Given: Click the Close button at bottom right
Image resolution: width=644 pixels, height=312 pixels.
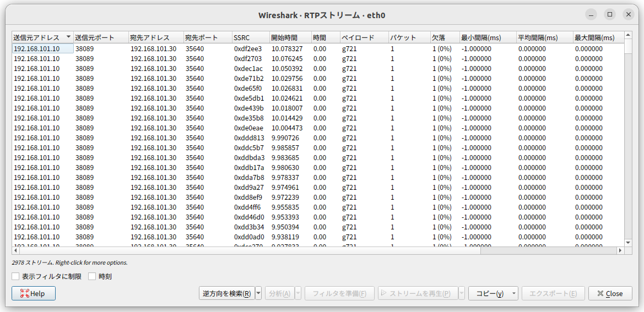Looking at the screenshot, I should 610,293.
